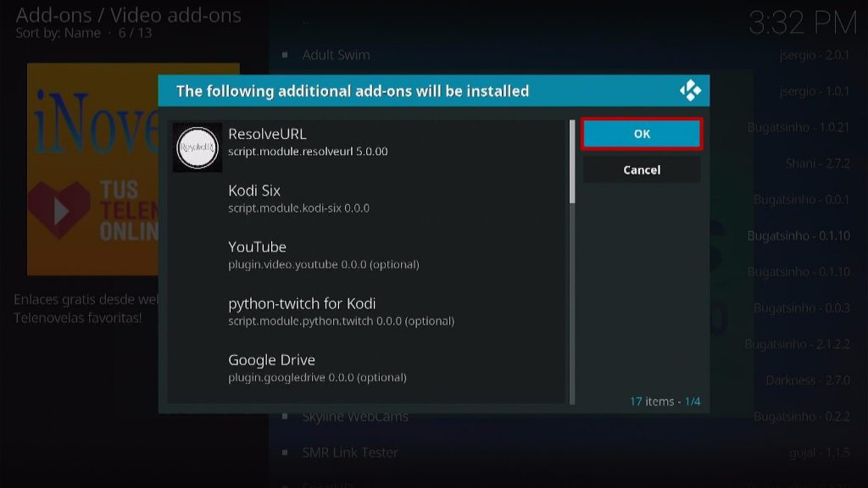Click jsergio - 2.0.1 version entry
This screenshot has width=868, height=488.
tap(815, 55)
